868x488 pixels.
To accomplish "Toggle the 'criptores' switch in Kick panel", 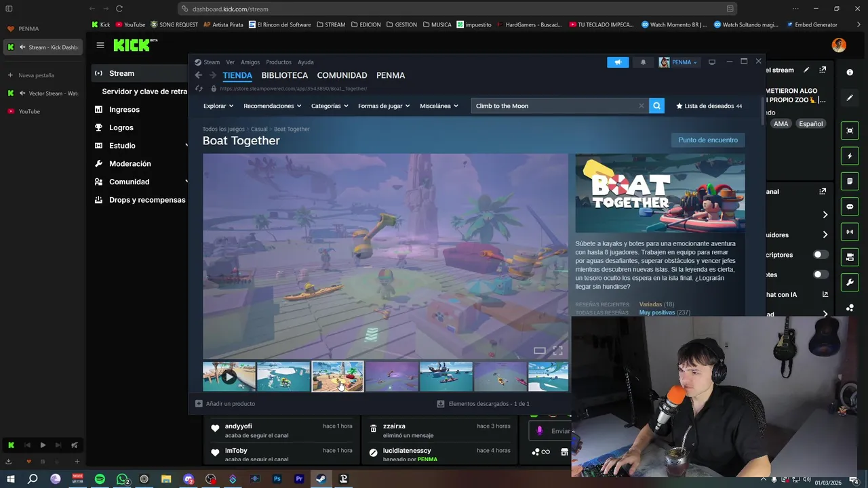I will tap(821, 255).
